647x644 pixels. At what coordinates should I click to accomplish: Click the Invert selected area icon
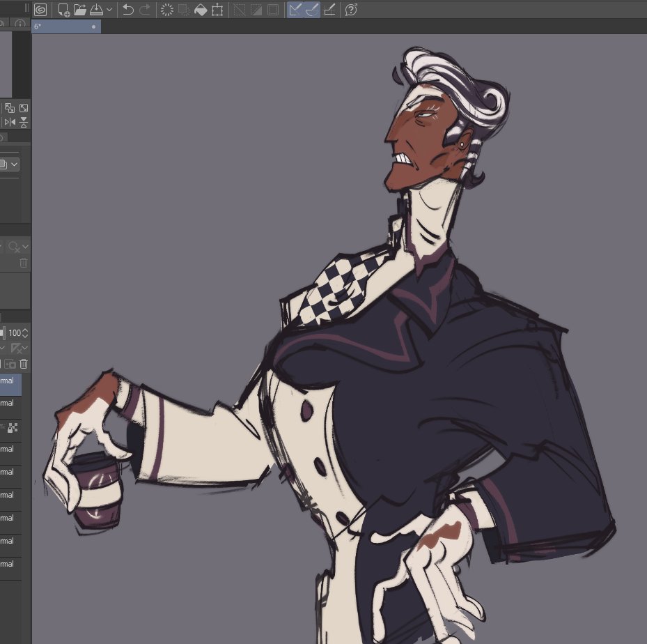[256, 10]
